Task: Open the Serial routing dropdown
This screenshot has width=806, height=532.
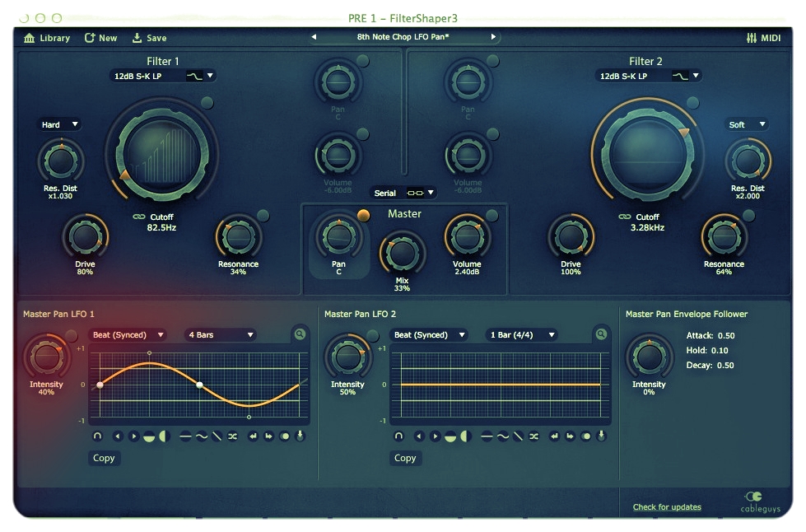Action: [403, 194]
